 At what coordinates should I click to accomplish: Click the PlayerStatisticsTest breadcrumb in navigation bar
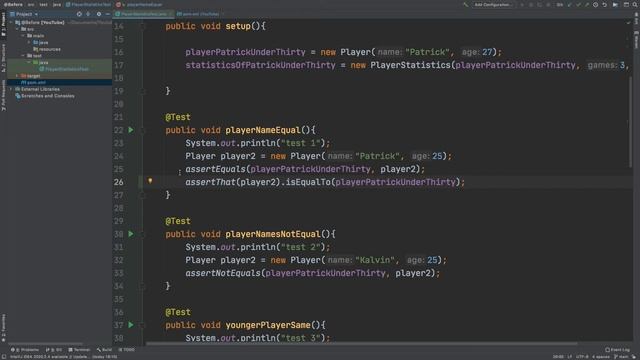tap(88, 4)
